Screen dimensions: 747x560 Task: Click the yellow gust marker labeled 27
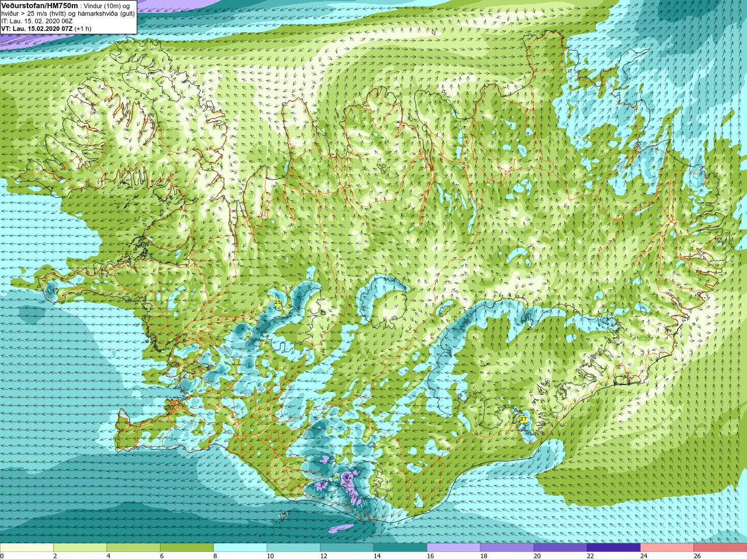[x=523, y=419]
